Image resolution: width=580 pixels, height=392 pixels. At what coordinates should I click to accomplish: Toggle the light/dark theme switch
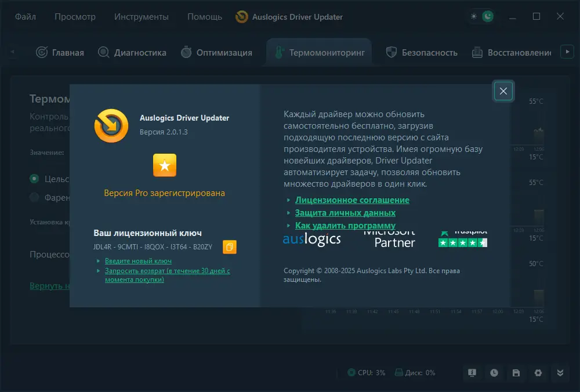(481, 16)
